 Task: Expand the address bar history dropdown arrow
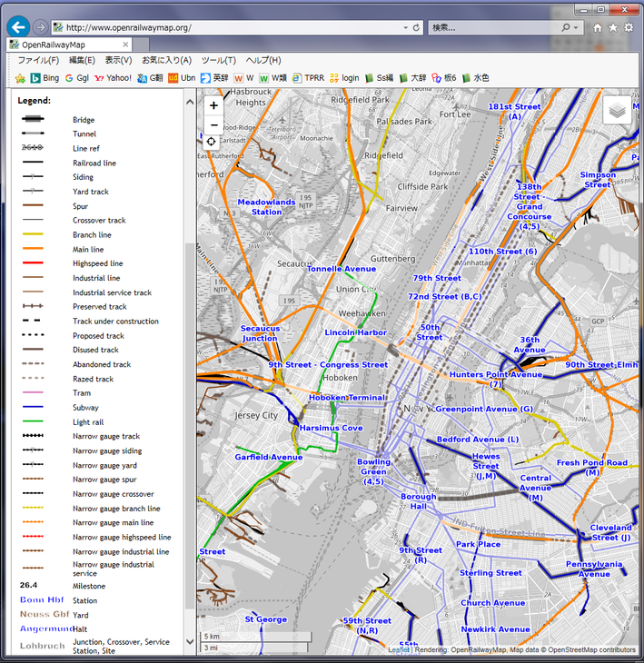click(x=405, y=27)
